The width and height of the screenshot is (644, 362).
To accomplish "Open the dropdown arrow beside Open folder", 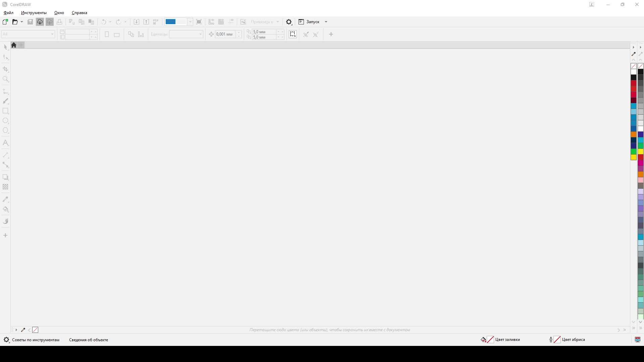I will [22, 22].
